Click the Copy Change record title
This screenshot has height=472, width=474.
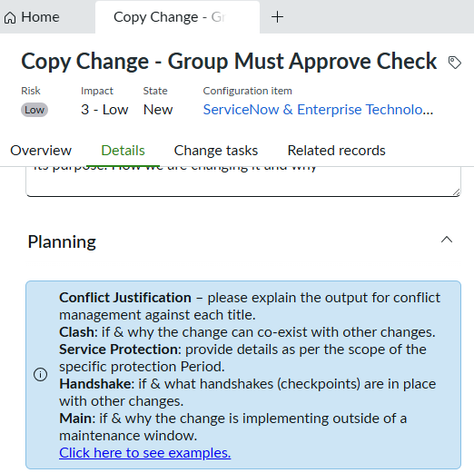coord(229,62)
